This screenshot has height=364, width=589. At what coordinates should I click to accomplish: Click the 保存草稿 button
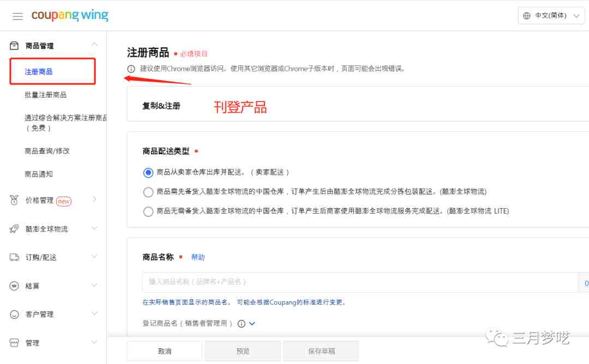point(321,351)
